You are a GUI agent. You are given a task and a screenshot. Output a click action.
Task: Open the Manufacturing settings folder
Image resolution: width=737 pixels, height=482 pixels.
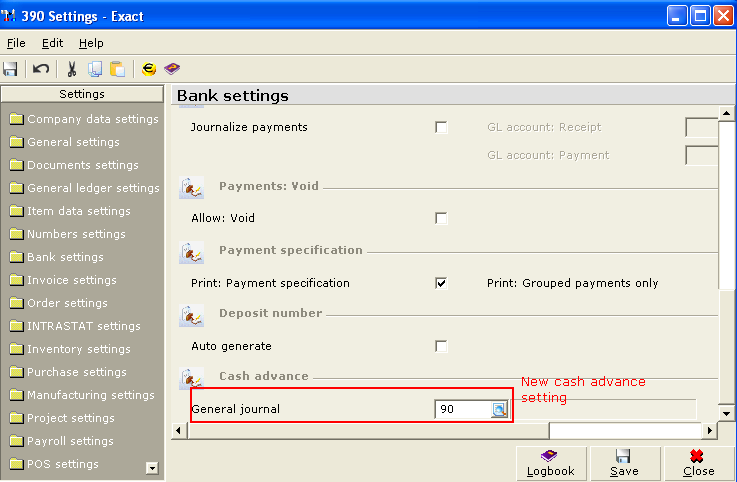[82, 395]
